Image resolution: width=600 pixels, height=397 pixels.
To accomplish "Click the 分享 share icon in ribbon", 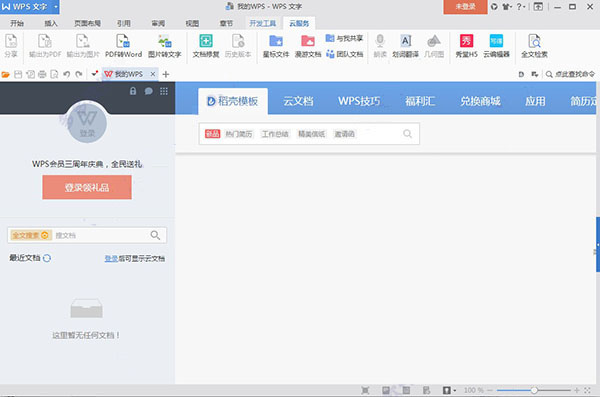I will click(x=11, y=46).
